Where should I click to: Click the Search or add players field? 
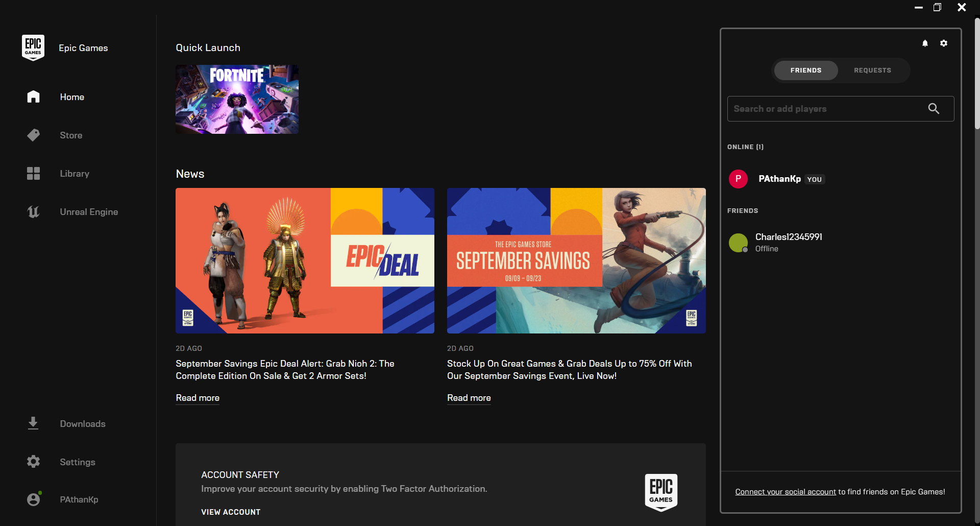[827, 109]
